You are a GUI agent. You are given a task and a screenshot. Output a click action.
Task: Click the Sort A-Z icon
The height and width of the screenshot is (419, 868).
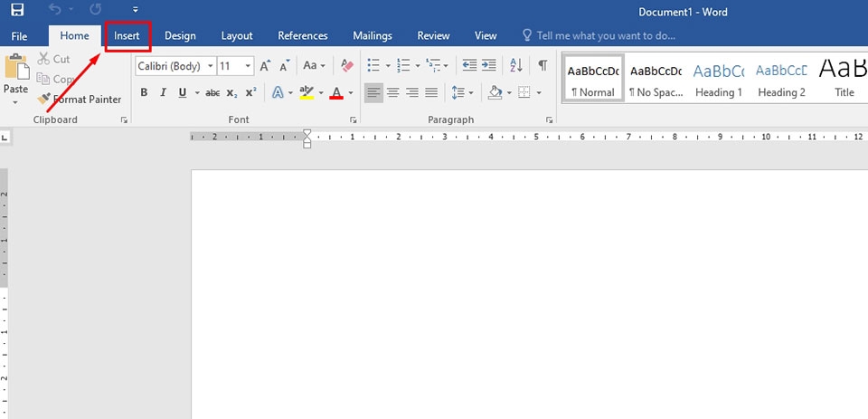point(516,65)
